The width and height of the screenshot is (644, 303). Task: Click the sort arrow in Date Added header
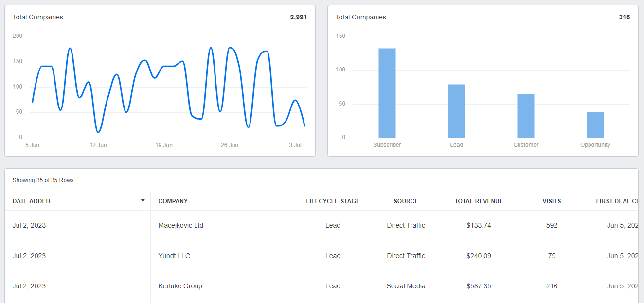click(143, 201)
